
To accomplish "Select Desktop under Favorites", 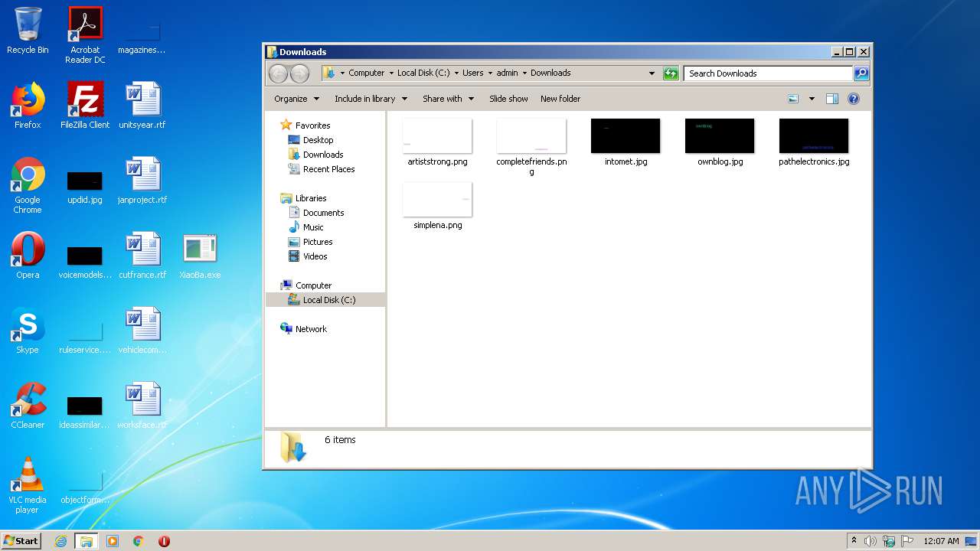I will coord(311,140).
